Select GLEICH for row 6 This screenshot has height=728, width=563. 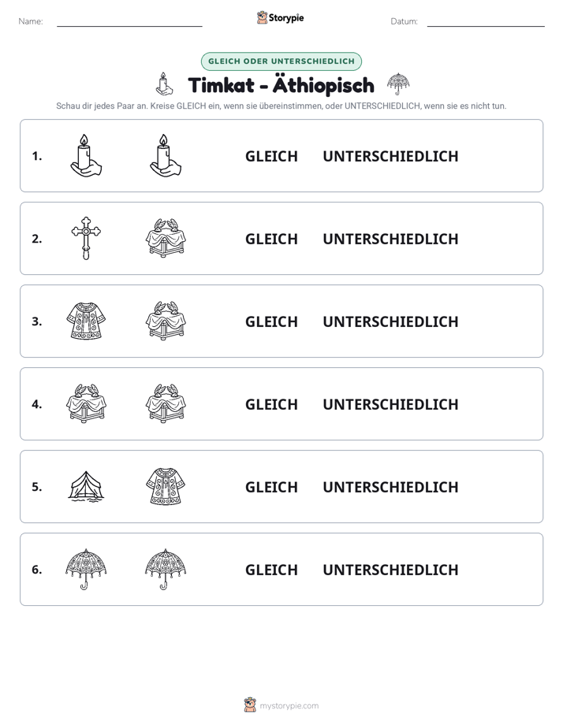click(271, 570)
